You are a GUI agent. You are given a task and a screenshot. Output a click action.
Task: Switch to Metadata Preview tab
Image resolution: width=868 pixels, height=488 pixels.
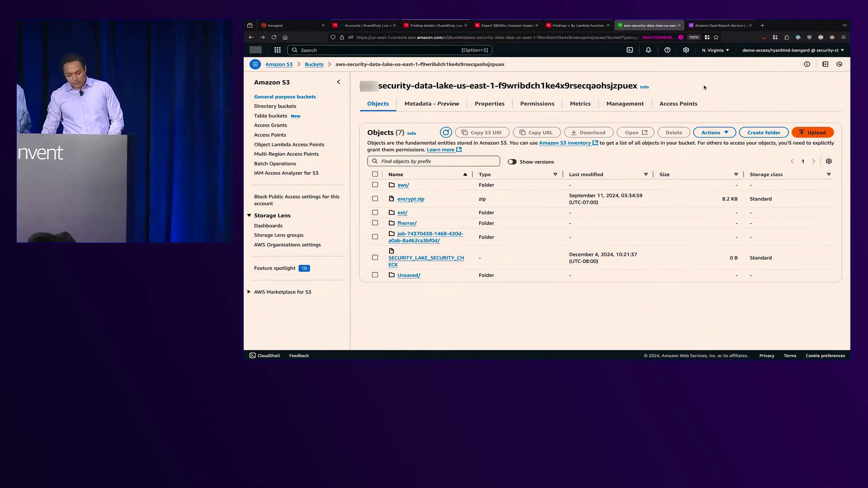[x=432, y=104]
